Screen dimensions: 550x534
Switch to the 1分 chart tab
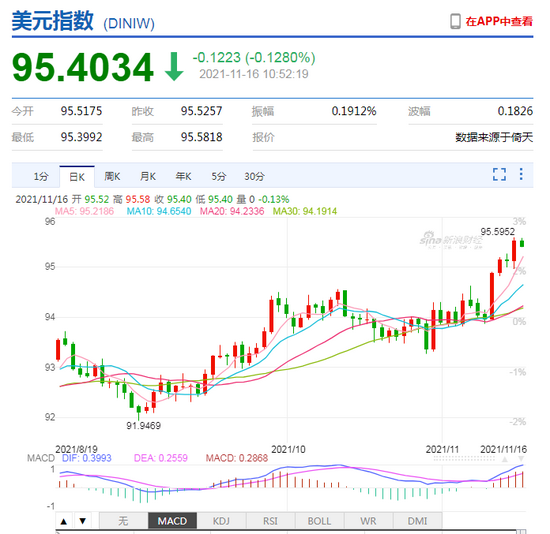[41, 176]
